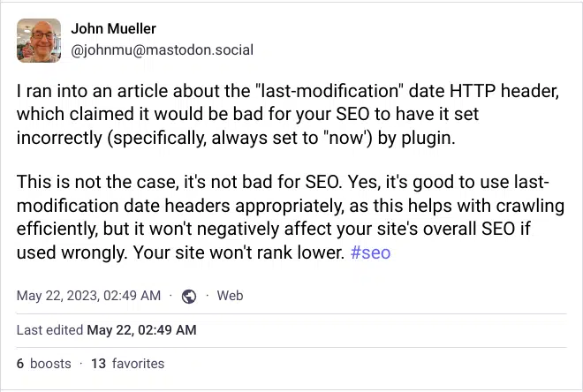View the 13 favorites list
This screenshot has height=392, width=583.
tap(127, 364)
